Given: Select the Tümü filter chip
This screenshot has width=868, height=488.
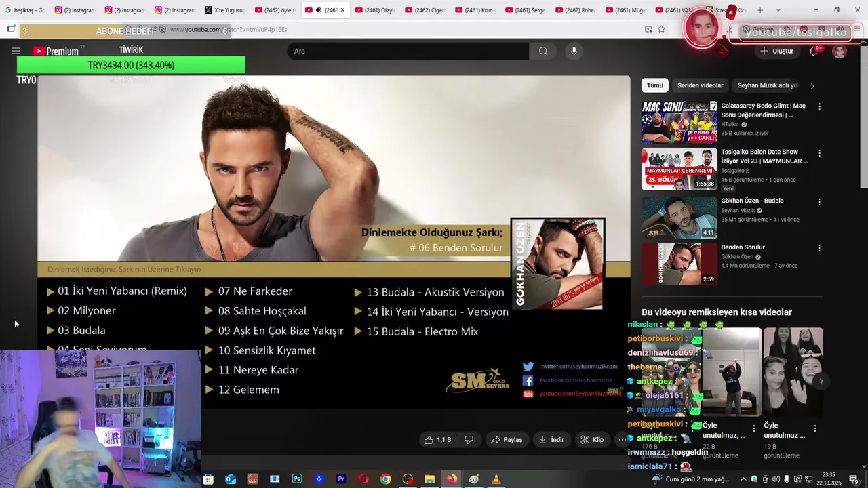Looking at the screenshot, I should pyautogui.click(x=655, y=85).
